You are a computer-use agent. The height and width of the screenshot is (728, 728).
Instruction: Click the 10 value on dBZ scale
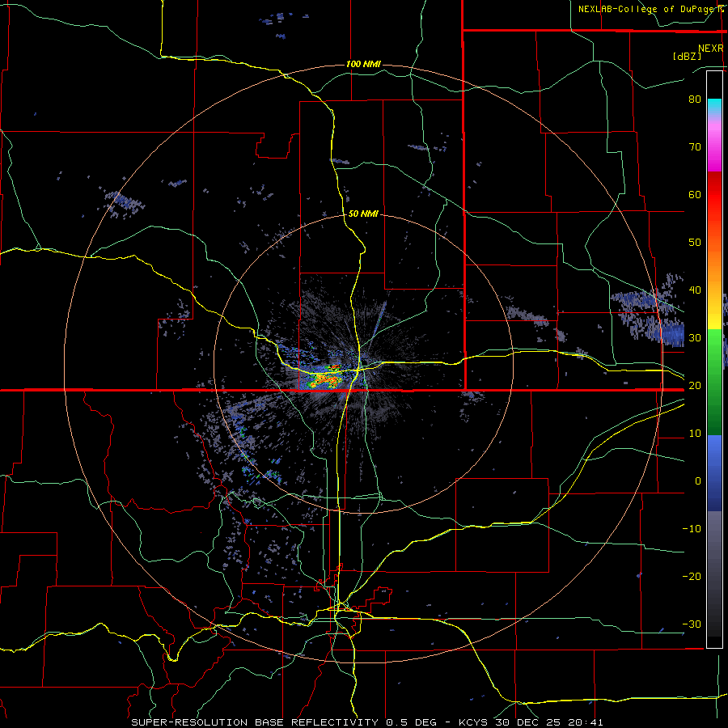(695, 434)
